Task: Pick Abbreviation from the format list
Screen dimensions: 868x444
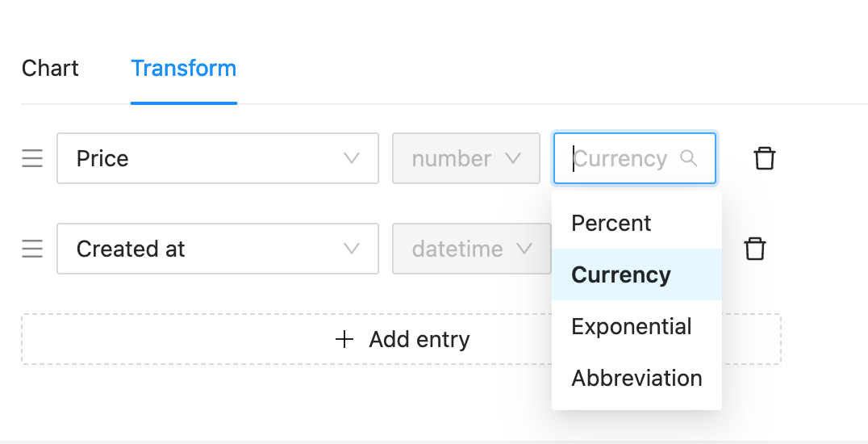Action: pyautogui.click(x=636, y=378)
